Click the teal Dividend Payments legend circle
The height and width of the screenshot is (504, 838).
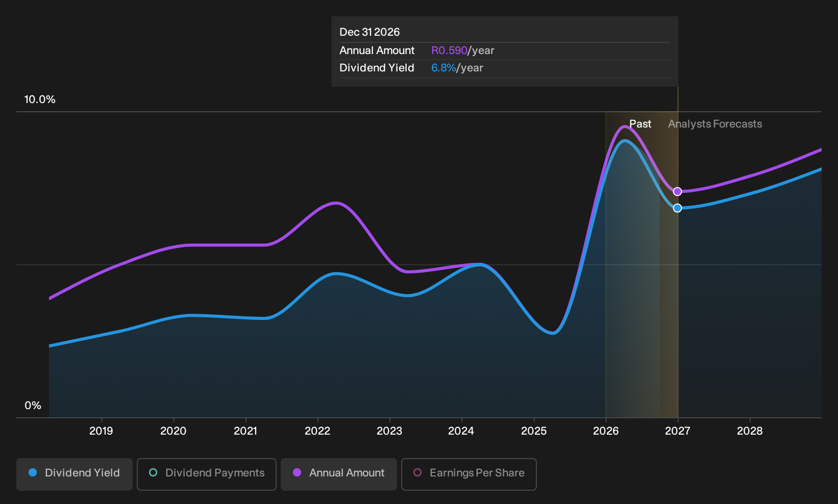pos(153,473)
